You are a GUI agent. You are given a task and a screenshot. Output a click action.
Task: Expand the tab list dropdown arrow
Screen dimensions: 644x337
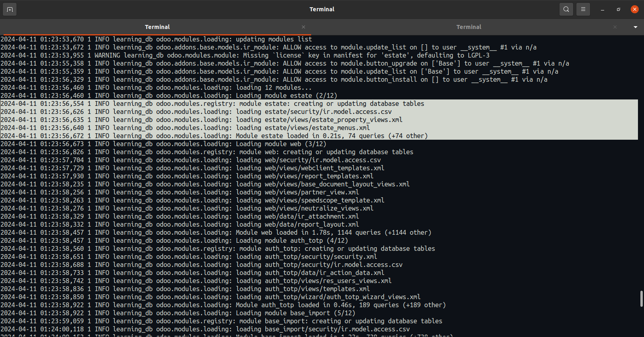point(636,27)
